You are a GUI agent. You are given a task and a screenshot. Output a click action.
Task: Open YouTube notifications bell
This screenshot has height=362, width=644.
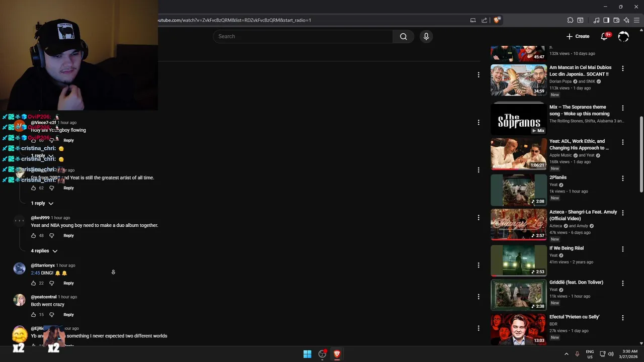pos(605,36)
